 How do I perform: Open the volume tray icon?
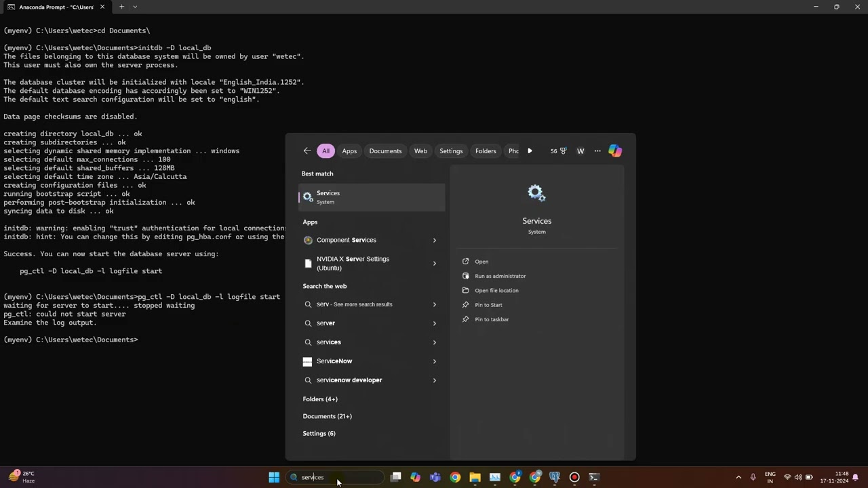(798, 477)
